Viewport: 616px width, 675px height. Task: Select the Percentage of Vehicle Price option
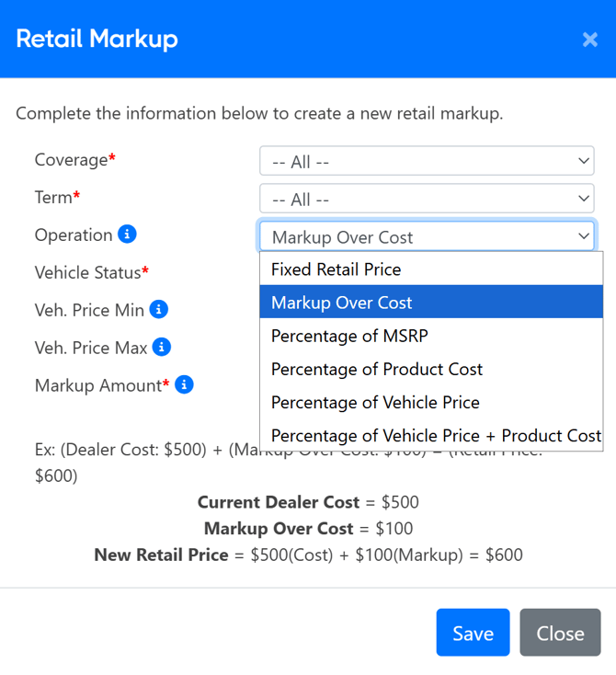(x=375, y=402)
